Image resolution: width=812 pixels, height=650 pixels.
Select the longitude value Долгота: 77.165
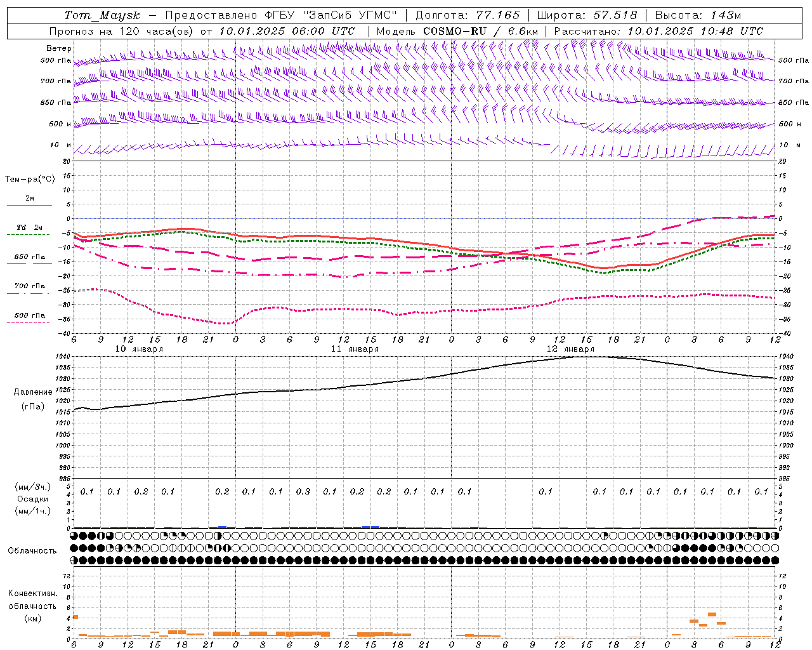pyautogui.click(x=468, y=15)
